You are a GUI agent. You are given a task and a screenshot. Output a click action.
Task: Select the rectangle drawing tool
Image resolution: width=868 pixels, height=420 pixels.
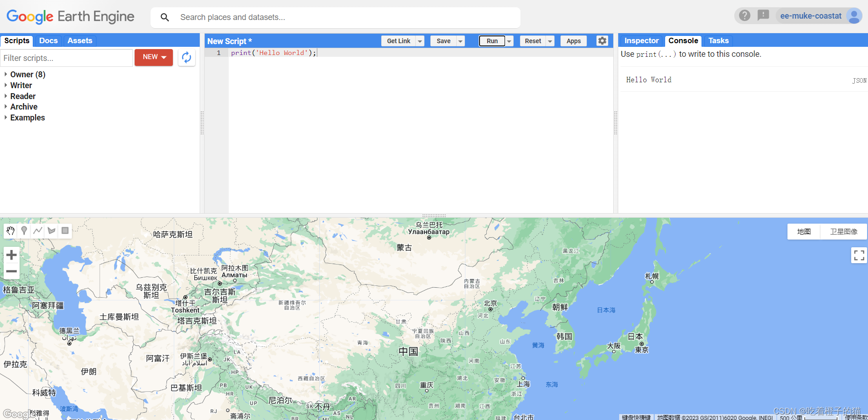point(65,230)
